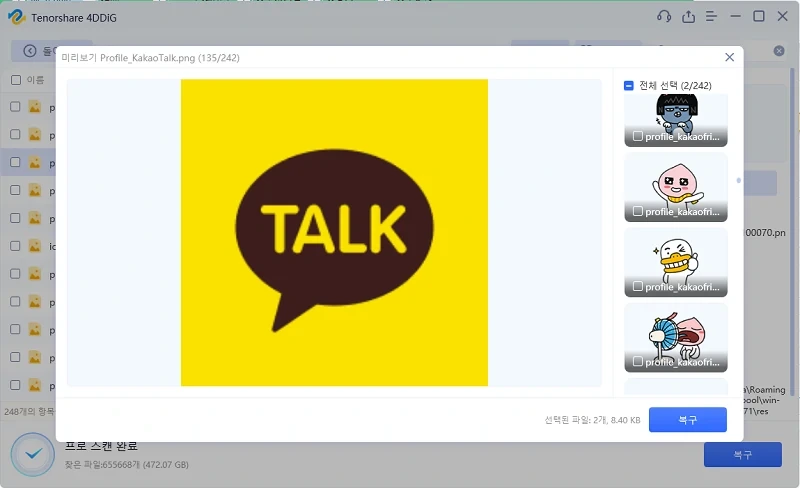This screenshot has height=488, width=800.
Task: Toggle the 전체 선택 (2/242) checkbox
Action: click(x=629, y=85)
